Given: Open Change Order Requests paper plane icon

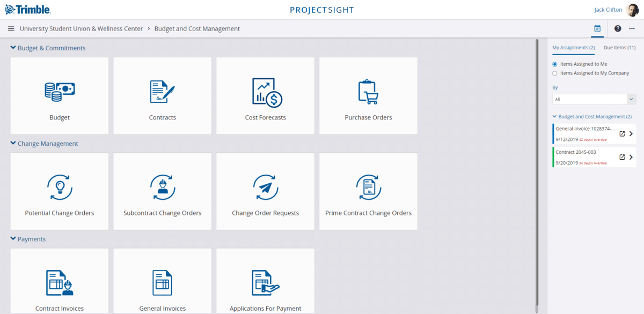Looking at the screenshot, I should tap(265, 188).
